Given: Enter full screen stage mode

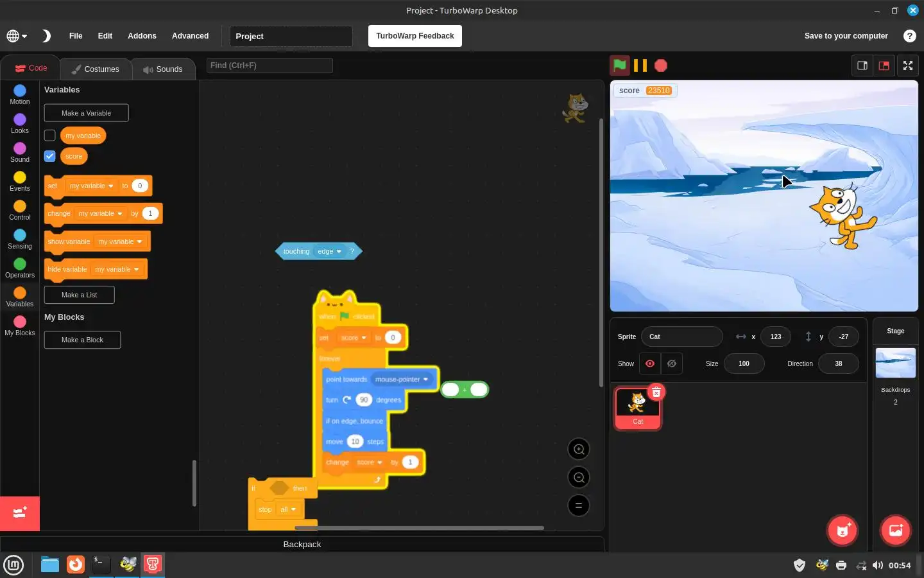Looking at the screenshot, I should (908, 66).
